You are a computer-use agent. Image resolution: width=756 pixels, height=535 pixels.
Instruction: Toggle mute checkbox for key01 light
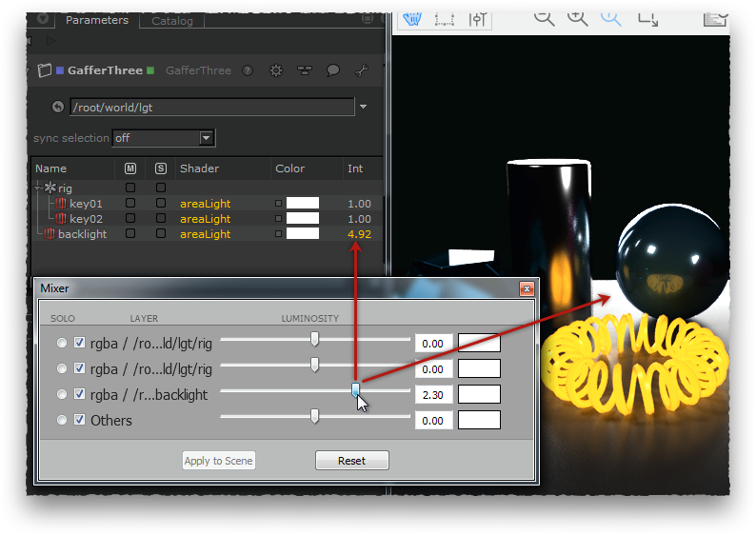(x=130, y=204)
